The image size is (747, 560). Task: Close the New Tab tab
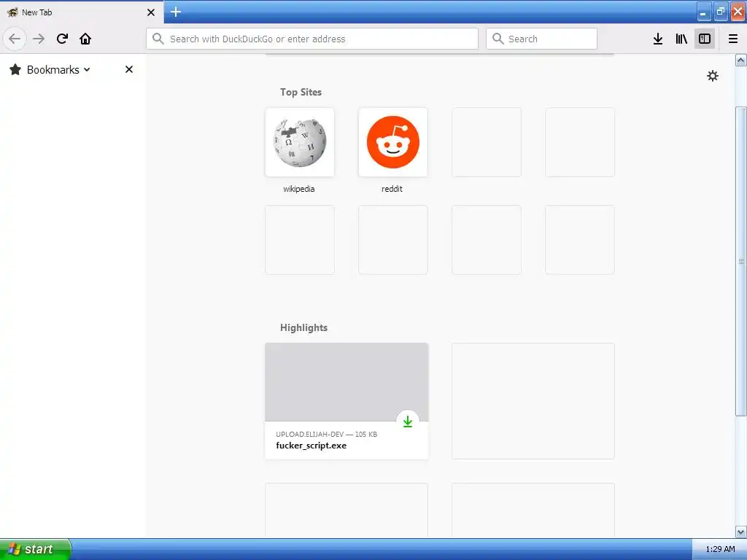tap(150, 12)
